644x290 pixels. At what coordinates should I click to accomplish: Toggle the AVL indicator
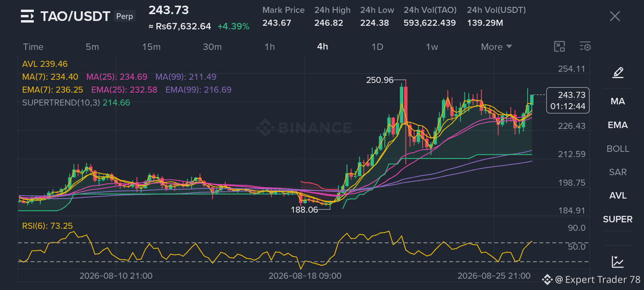[618, 195]
